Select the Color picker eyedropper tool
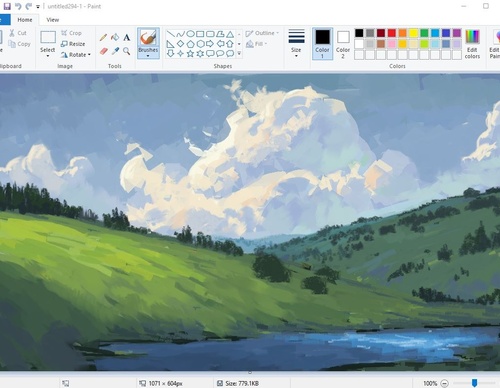Image resolution: width=500 pixels, height=388 pixels. (115, 51)
